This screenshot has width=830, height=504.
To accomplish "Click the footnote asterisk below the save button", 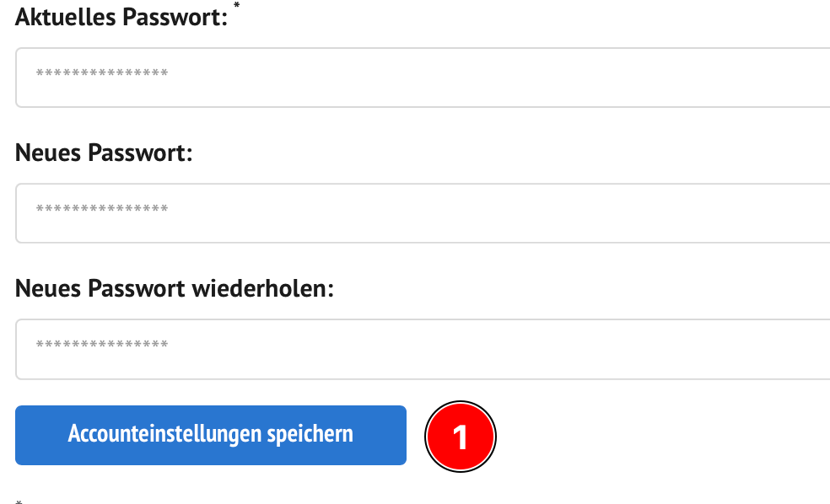I will click(x=19, y=501).
